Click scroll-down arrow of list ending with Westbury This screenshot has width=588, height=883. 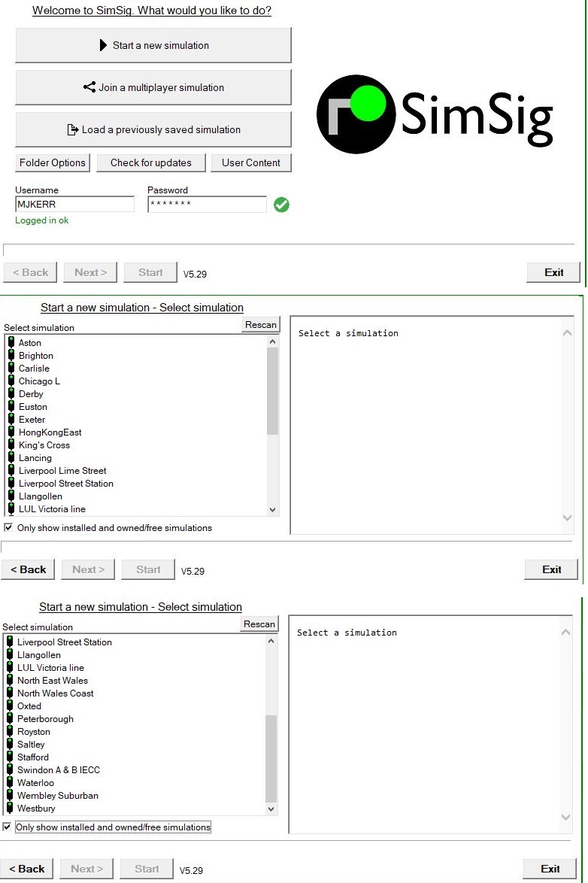pyautogui.click(x=271, y=809)
